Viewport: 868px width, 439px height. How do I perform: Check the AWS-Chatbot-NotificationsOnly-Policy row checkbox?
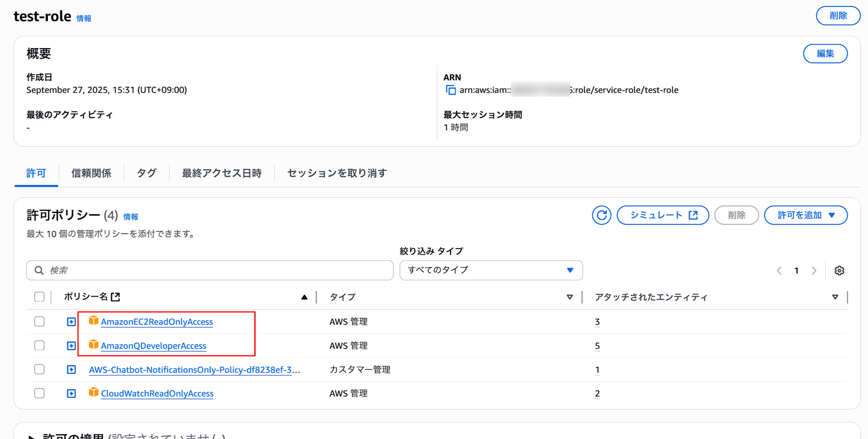click(39, 369)
